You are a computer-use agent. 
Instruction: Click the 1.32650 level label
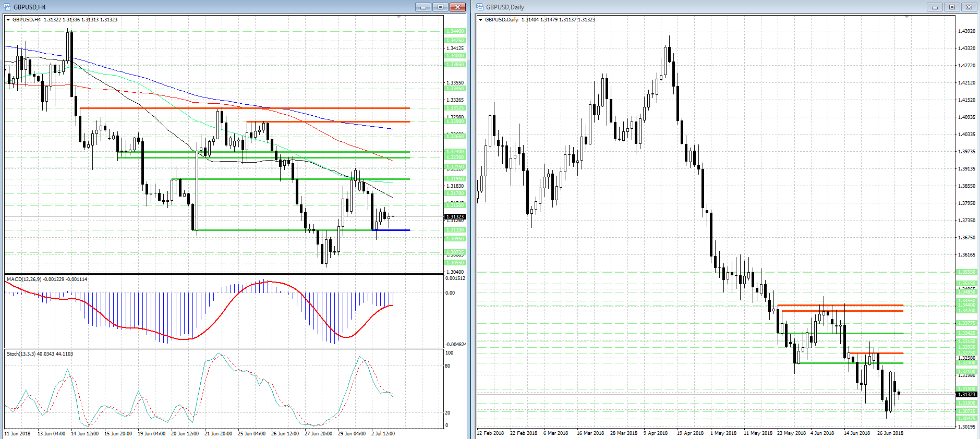(x=455, y=137)
